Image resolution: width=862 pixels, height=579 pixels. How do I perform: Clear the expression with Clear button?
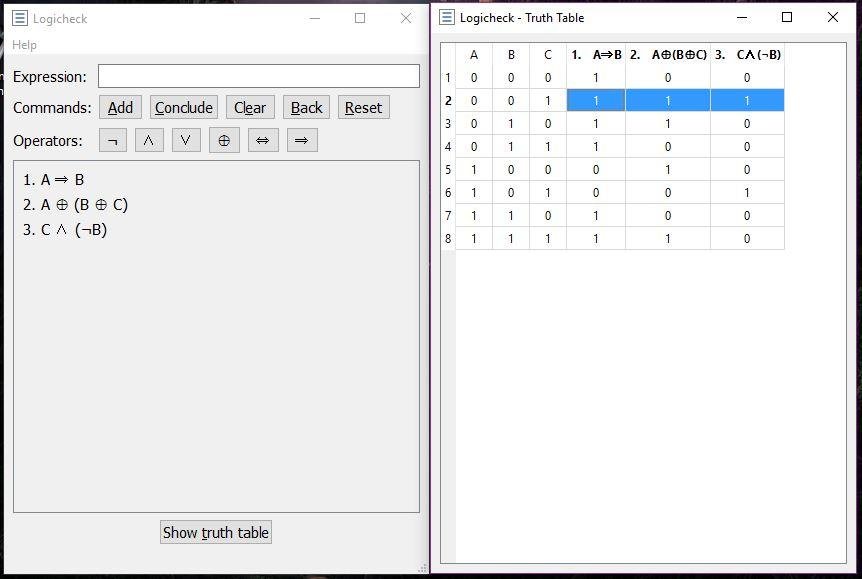pyautogui.click(x=249, y=108)
